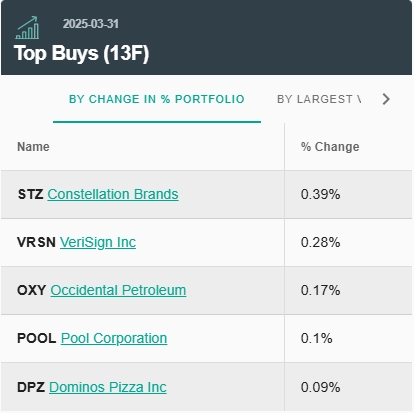Click the 2025-03-31 date label
The width and height of the screenshot is (414, 413).
[x=91, y=24]
